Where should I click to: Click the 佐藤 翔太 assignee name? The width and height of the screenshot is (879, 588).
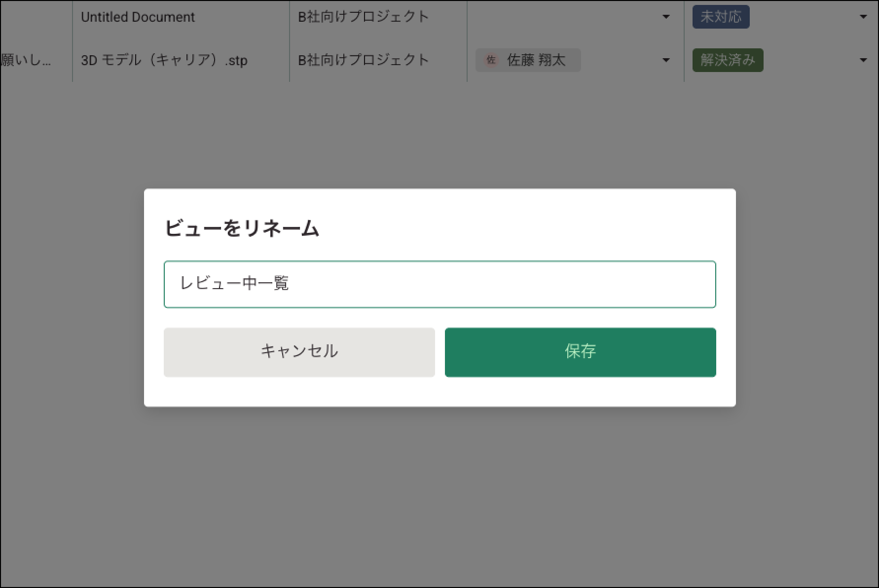[536, 60]
